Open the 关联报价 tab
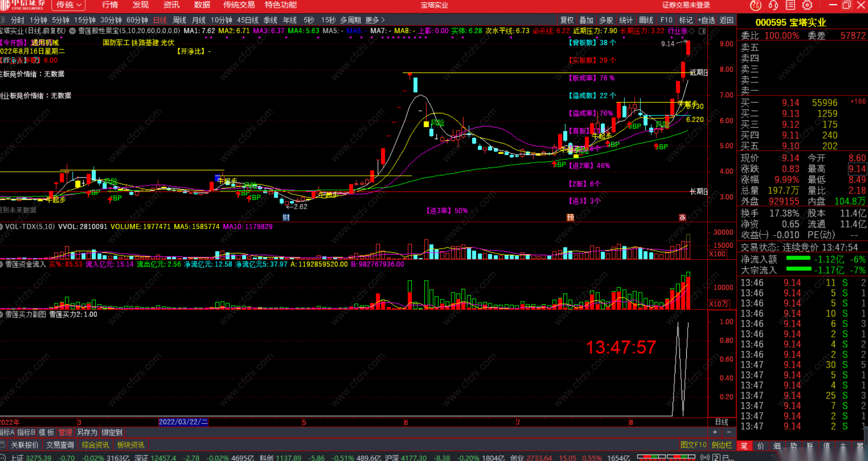Image resolution: width=868 pixels, height=461 pixels. [25, 445]
